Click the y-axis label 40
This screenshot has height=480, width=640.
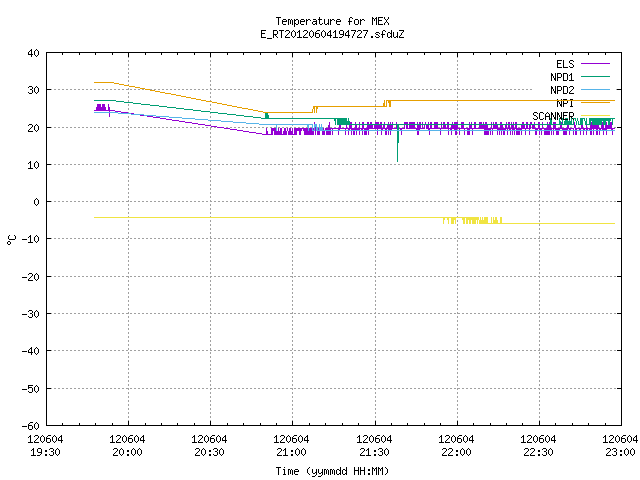click(x=33, y=53)
